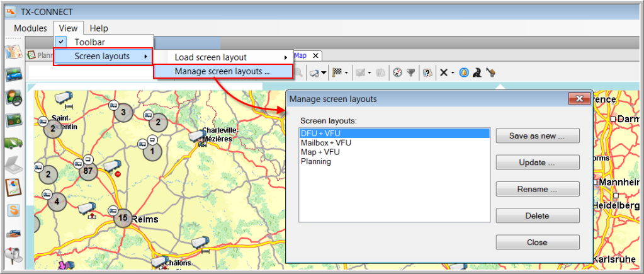Click the checkered flag icon
This screenshot has width=644, height=274.
point(337,72)
